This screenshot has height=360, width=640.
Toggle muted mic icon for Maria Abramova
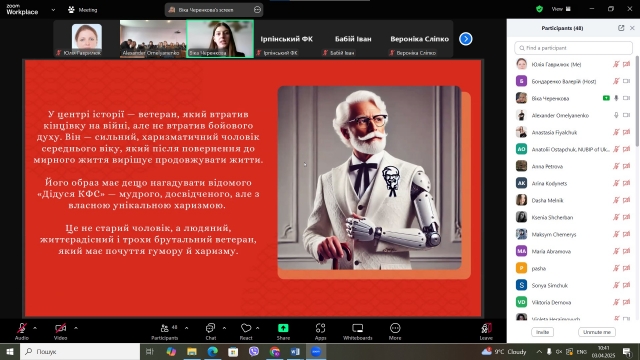616,251
